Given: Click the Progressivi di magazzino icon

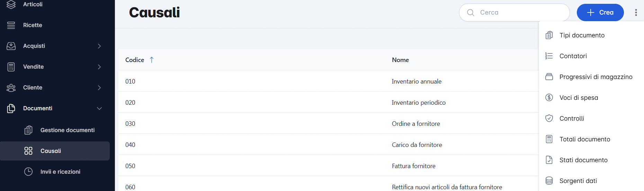Looking at the screenshot, I should [x=549, y=77].
